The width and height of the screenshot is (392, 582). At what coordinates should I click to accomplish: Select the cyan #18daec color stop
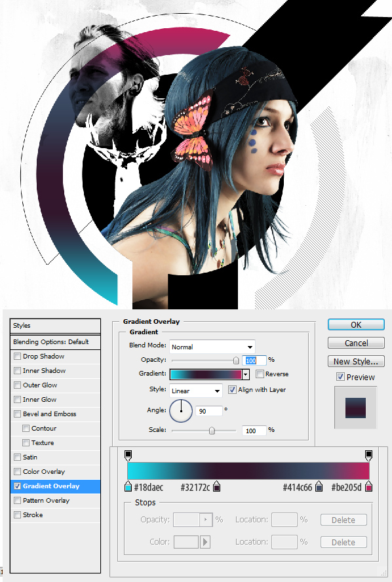click(128, 486)
